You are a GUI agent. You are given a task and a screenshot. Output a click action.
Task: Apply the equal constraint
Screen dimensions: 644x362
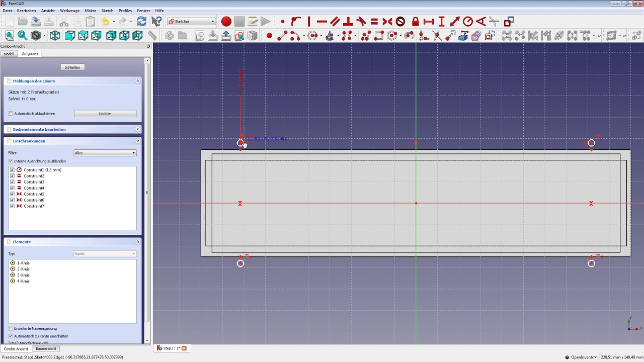point(374,22)
